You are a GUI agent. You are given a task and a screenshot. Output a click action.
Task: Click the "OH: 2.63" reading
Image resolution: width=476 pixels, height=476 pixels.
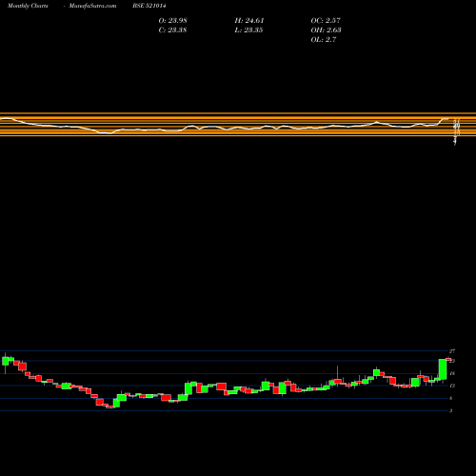point(326,30)
